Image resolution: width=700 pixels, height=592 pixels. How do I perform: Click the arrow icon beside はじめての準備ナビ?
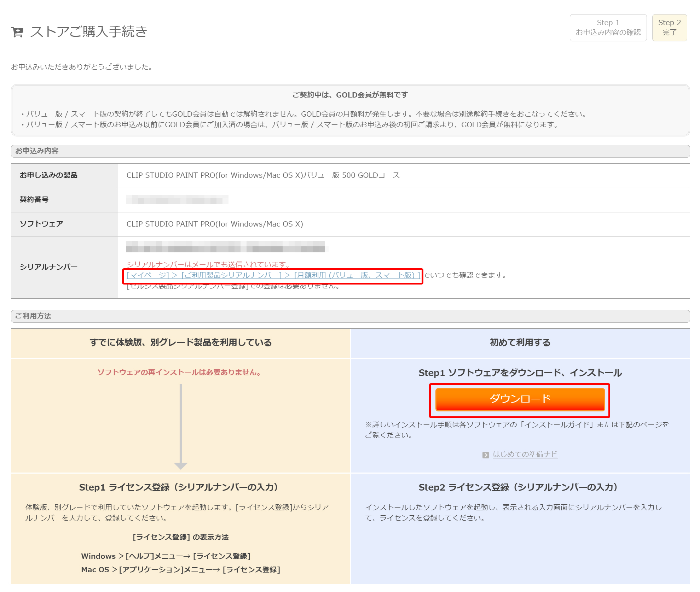[486, 455]
